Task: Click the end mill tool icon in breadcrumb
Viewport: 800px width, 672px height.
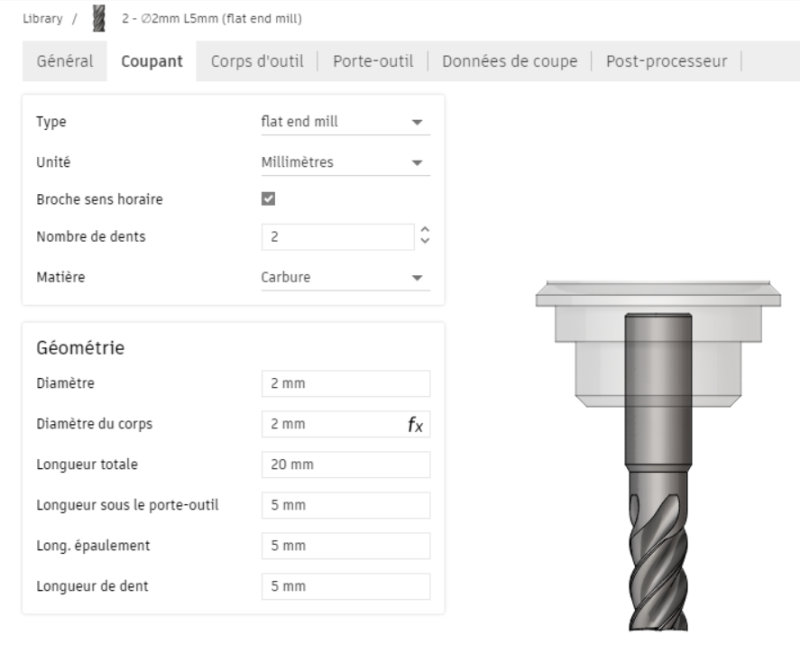Action: point(99,18)
